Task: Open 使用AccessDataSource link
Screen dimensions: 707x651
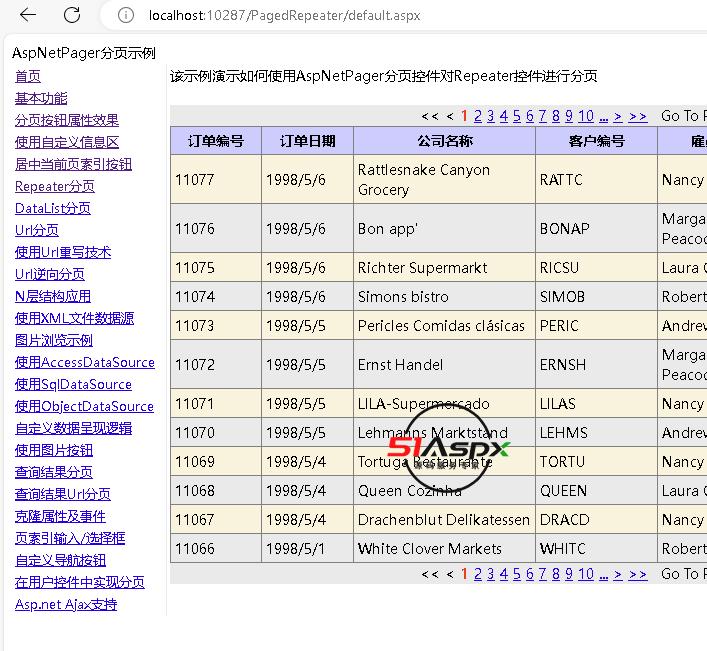Action: 84,362
